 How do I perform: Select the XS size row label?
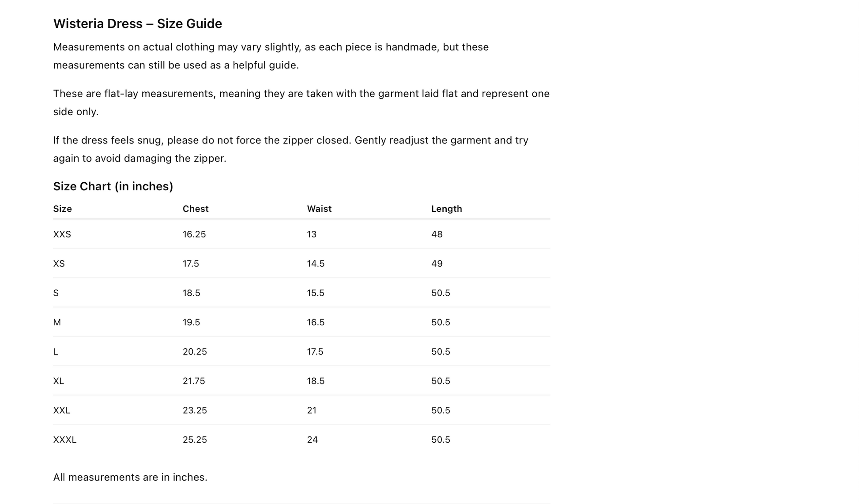pyautogui.click(x=59, y=263)
